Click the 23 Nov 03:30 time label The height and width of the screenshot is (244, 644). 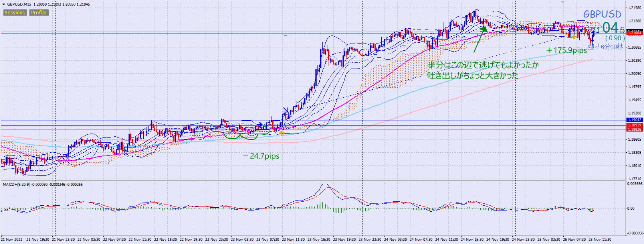click(242, 240)
